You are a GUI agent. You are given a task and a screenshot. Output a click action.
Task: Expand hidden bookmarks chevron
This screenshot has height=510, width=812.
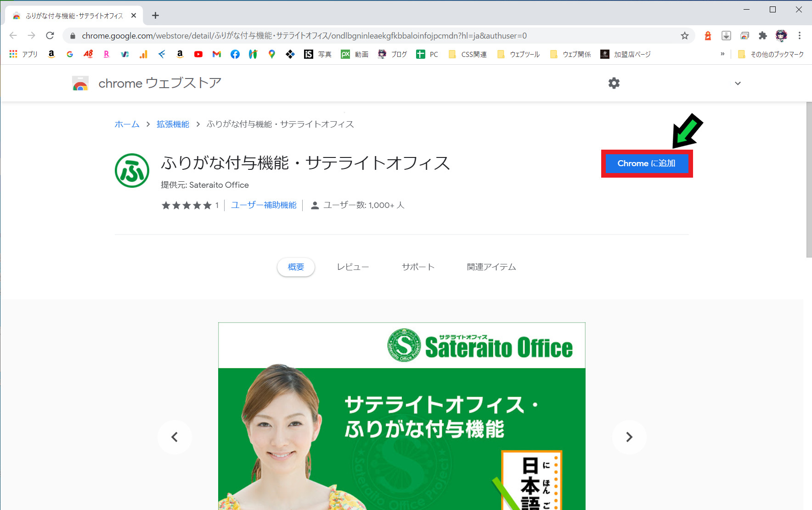coord(722,54)
